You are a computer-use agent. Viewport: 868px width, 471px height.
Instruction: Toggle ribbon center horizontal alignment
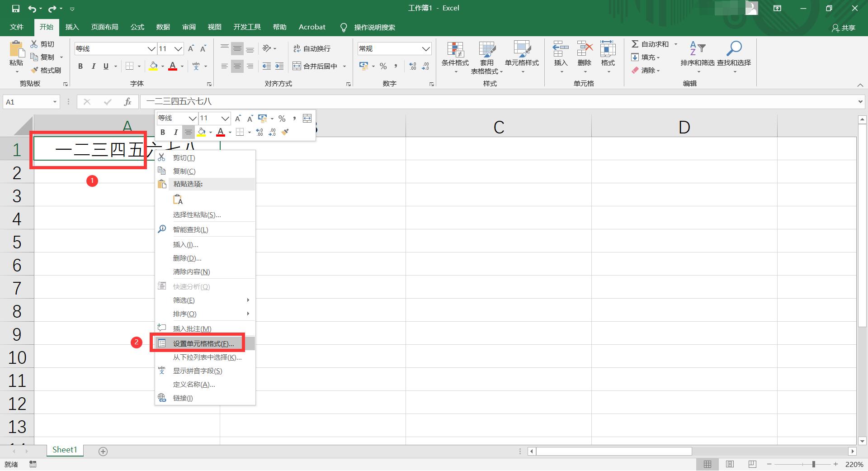click(237, 66)
